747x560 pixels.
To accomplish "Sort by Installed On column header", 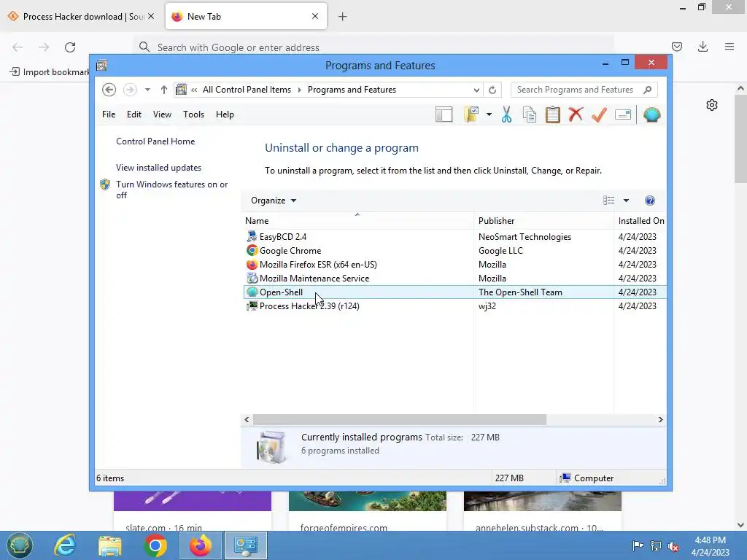I will [640, 220].
